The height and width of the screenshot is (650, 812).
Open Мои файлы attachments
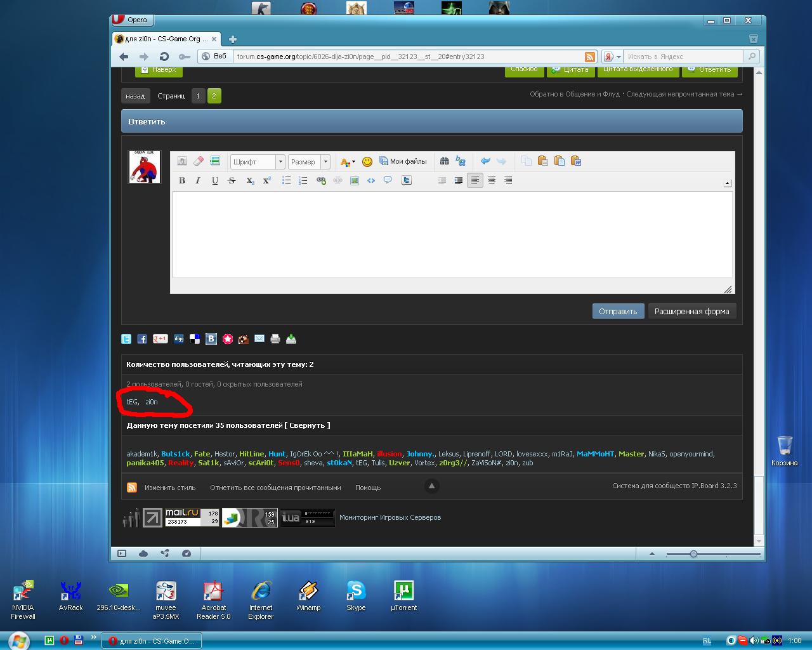pos(403,161)
